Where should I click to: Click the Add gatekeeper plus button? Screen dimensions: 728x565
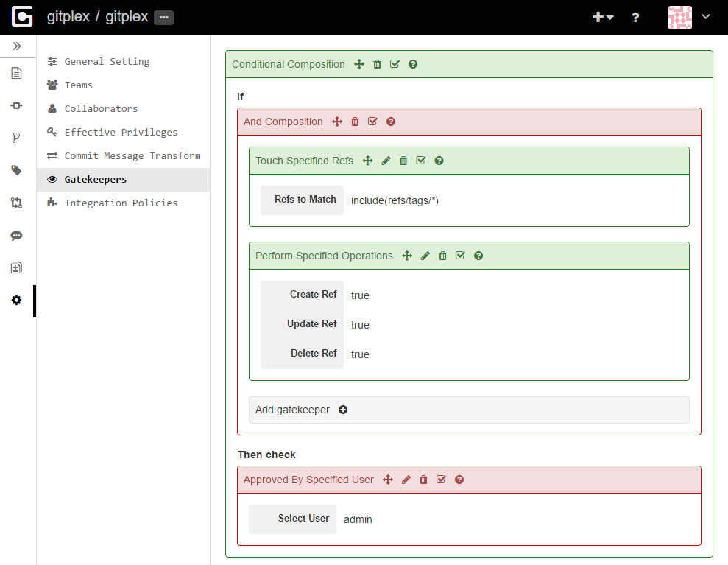tap(343, 410)
